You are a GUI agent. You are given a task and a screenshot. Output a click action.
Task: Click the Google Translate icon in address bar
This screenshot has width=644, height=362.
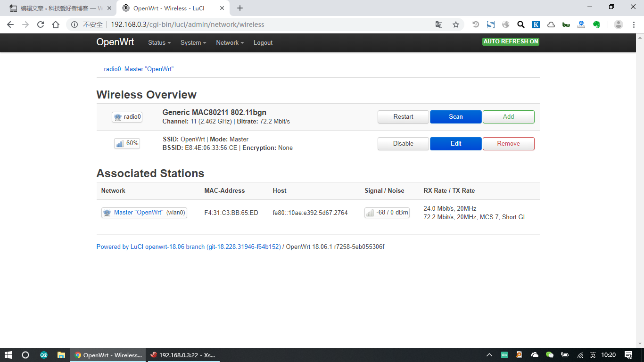point(438,25)
